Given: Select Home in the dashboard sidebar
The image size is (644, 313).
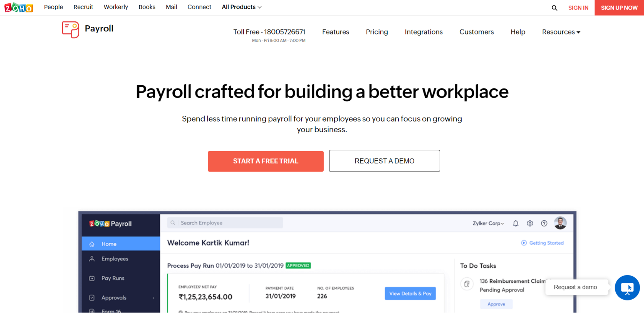Looking at the screenshot, I should 121,244.
